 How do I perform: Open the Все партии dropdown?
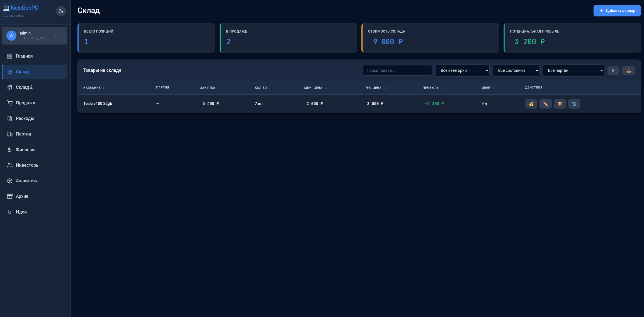[x=573, y=70]
